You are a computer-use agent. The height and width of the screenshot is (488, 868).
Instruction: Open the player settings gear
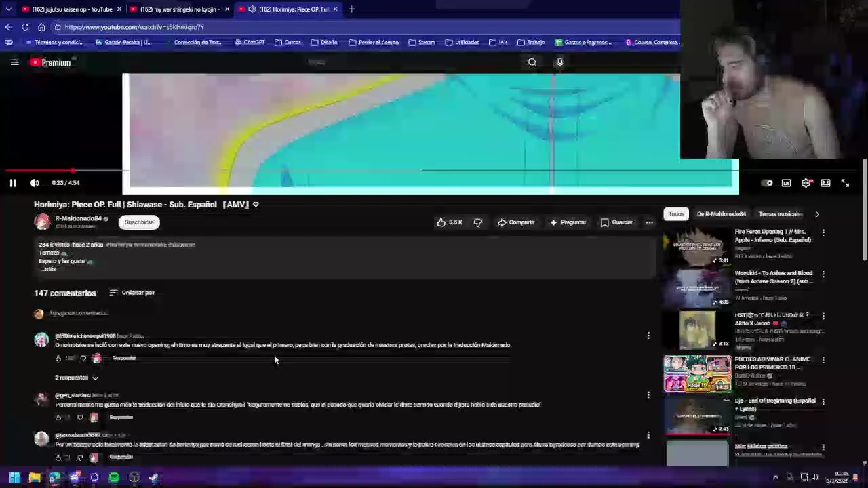click(806, 182)
